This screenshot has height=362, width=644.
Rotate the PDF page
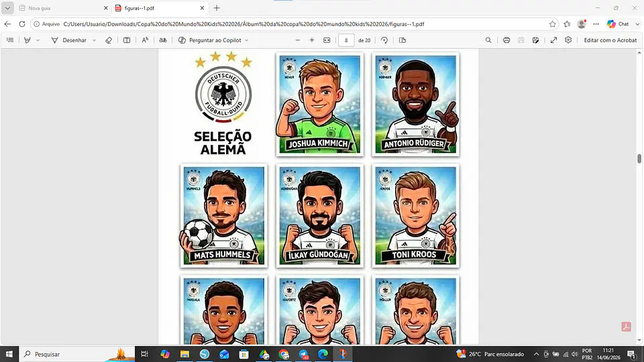click(384, 40)
